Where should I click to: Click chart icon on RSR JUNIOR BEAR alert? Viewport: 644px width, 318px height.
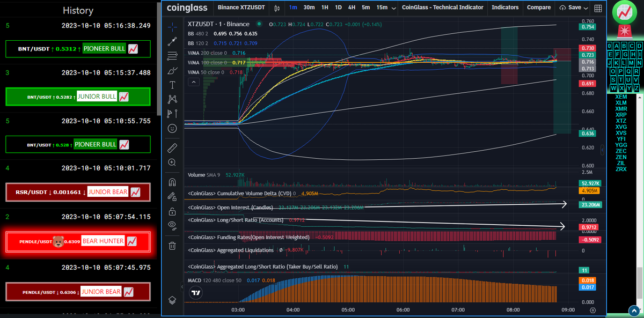pos(135,191)
